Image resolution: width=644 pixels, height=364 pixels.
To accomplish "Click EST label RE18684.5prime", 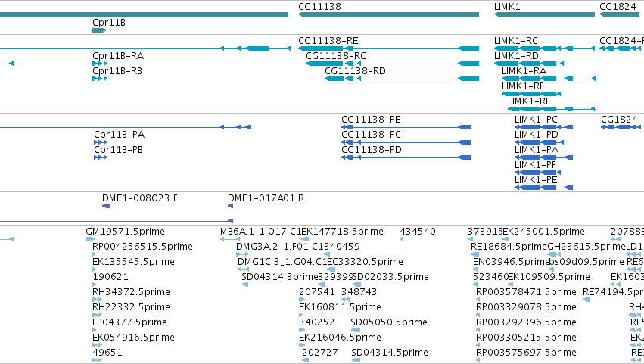I will 509,247.
